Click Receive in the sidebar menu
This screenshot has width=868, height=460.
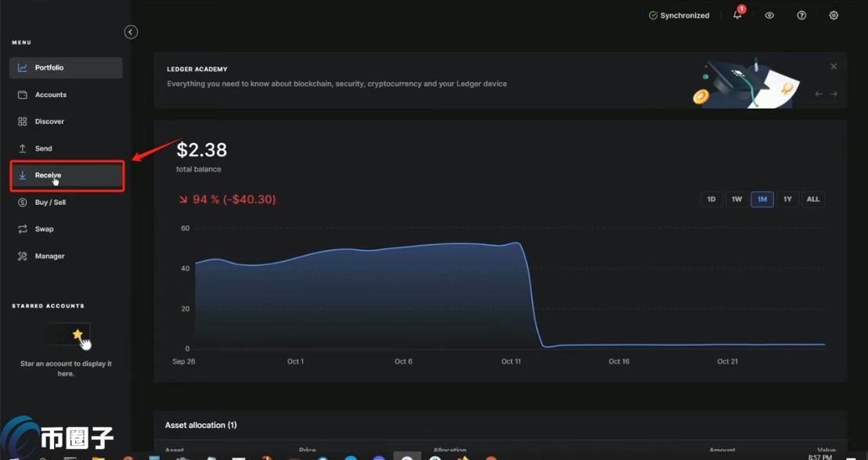pyautogui.click(x=66, y=175)
